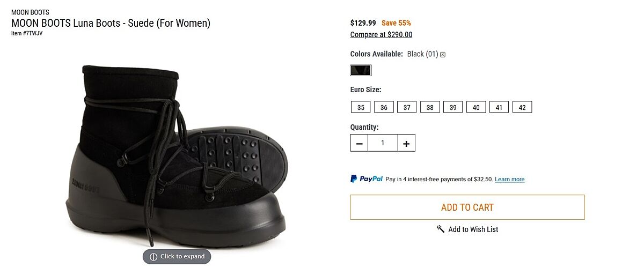Choose Euro size 36
This screenshot has height=275, width=644.
[384, 107]
